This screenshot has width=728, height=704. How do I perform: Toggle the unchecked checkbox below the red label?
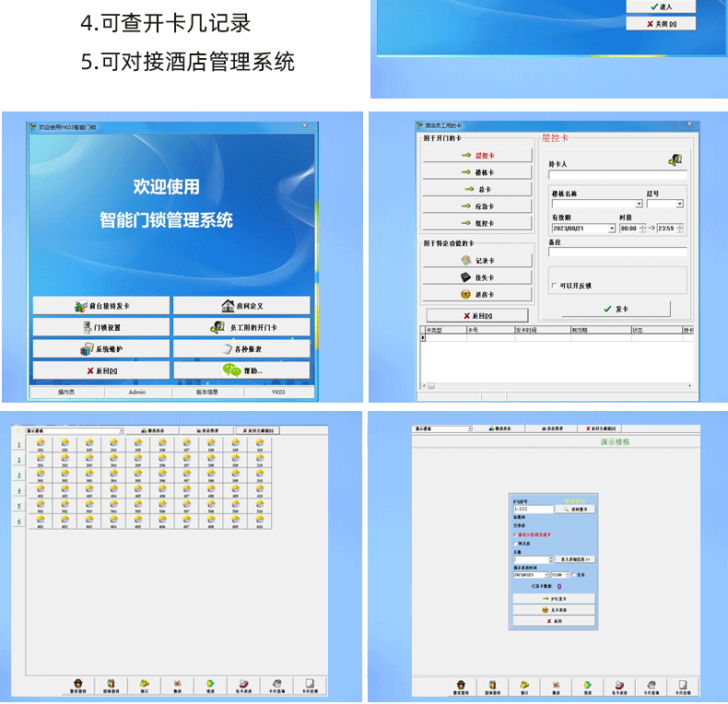tap(515, 544)
